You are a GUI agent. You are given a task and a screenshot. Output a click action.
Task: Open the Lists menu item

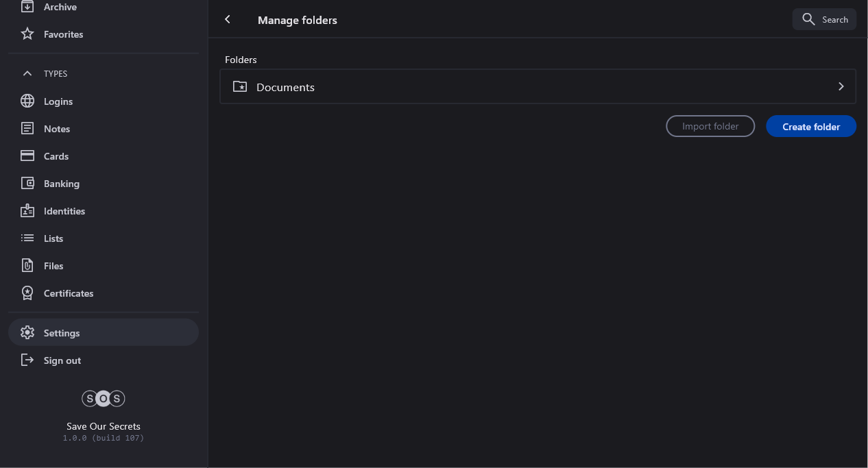pyautogui.click(x=53, y=238)
